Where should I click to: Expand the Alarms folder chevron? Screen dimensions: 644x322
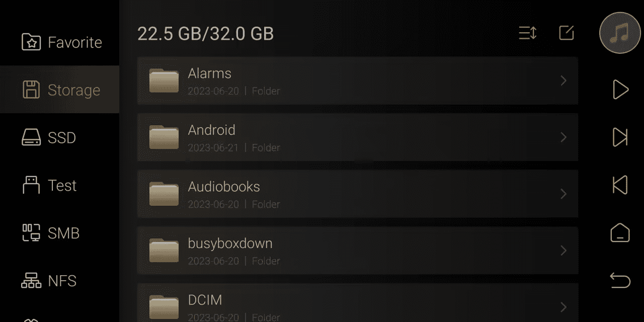[563, 80]
